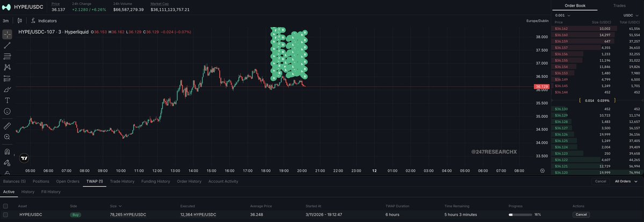Sort by the Size column arrow
Screen dimensions: 644x222
coord(120,206)
